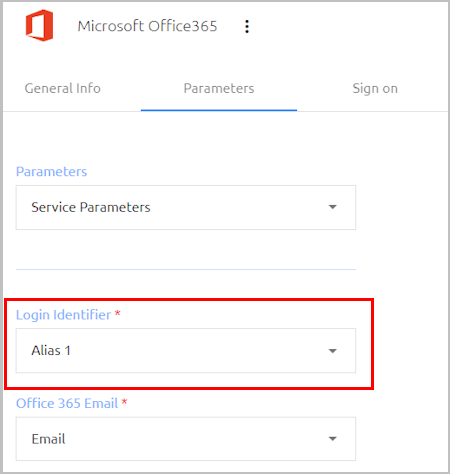Click the Email field dropdown arrow
Viewport: 450px width, 474px height.
[x=332, y=439]
